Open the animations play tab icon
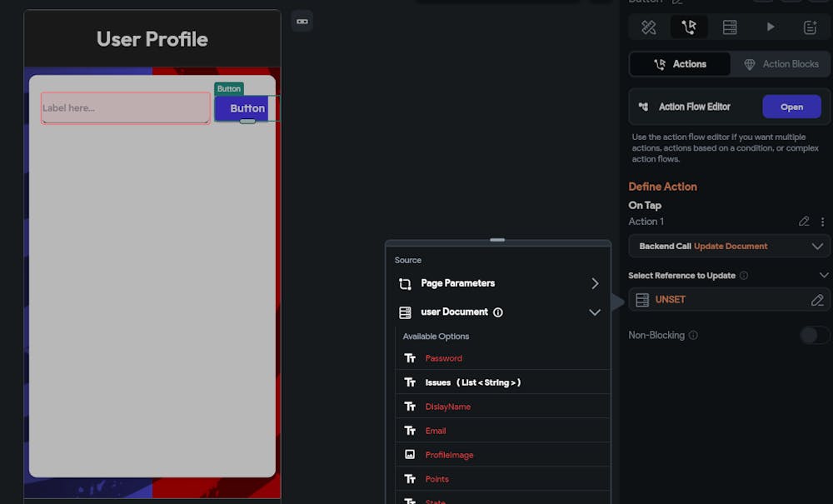The image size is (833, 504). 771,27
